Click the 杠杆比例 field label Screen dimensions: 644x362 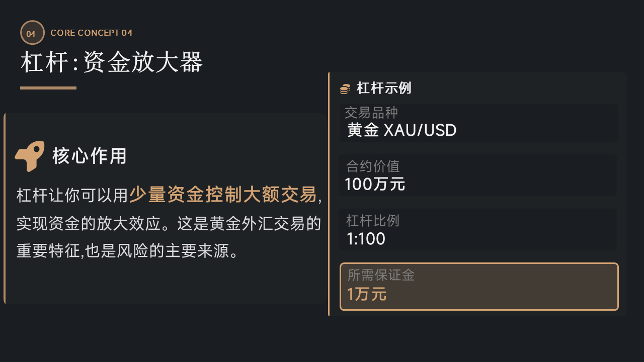[373, 221]
